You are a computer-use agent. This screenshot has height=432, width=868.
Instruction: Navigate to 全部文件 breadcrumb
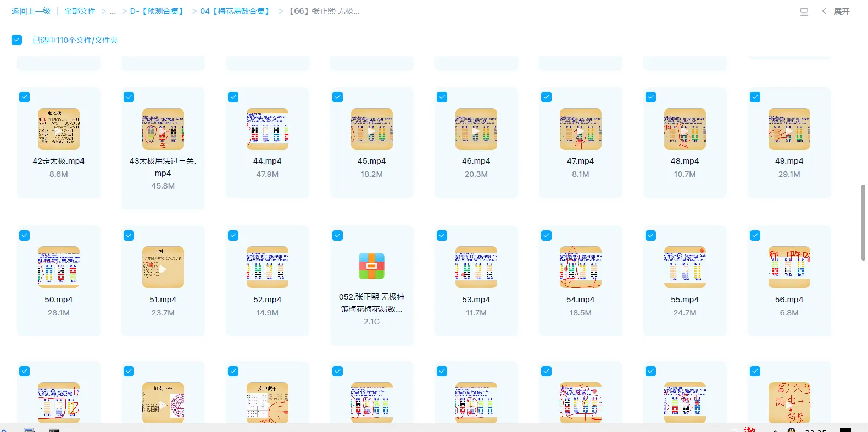(80, 11)
